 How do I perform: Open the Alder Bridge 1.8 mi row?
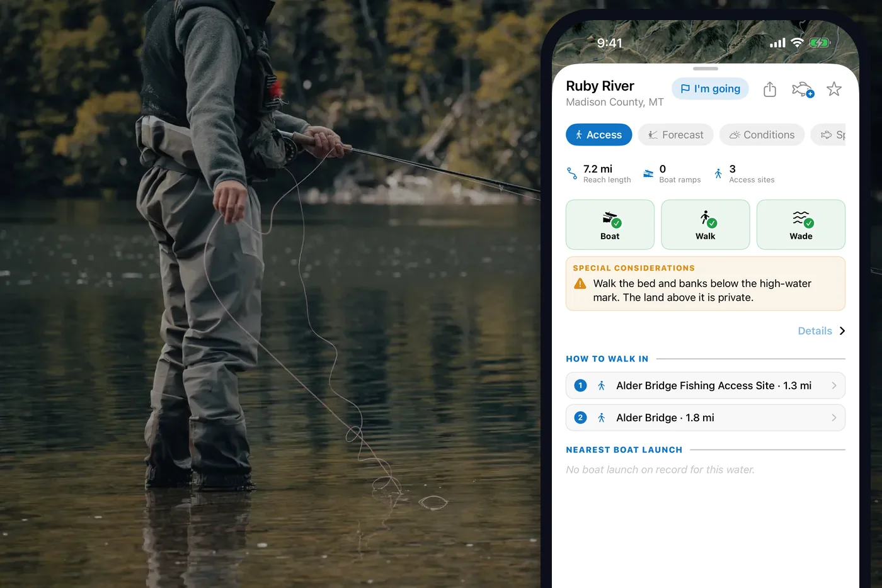pyautogui.click(x=706, y=418)
